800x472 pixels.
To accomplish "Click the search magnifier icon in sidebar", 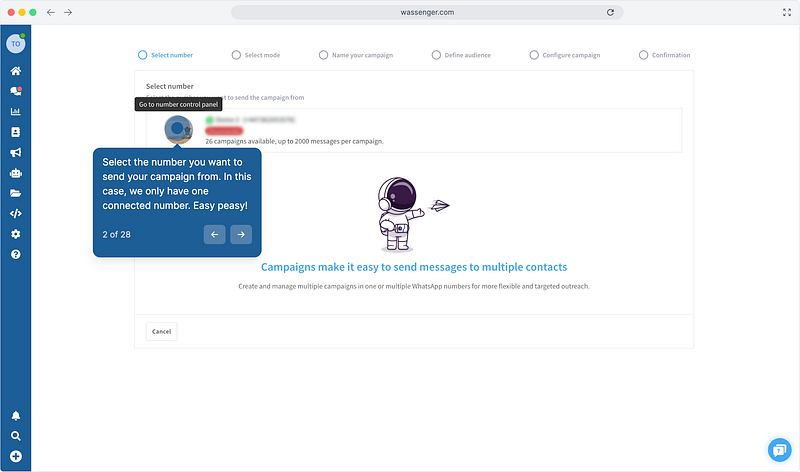I will tap(15, 436).
